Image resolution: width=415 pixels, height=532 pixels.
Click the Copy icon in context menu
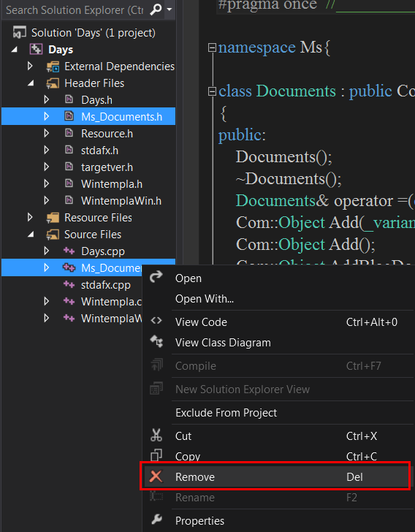(156, 455)
